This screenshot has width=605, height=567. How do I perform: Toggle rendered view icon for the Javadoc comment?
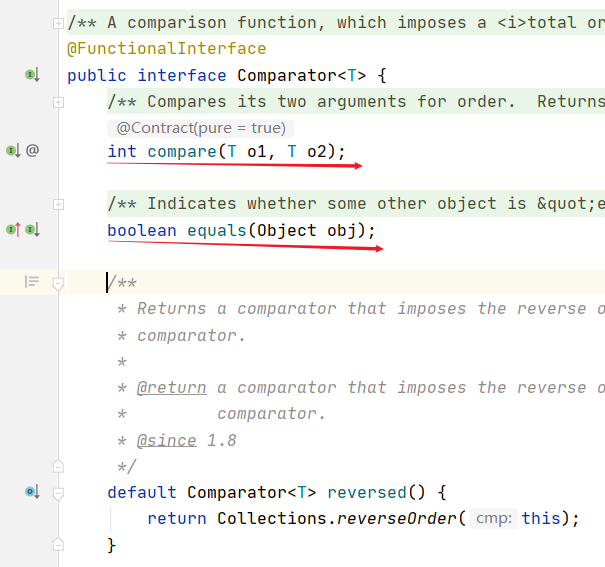32,282
